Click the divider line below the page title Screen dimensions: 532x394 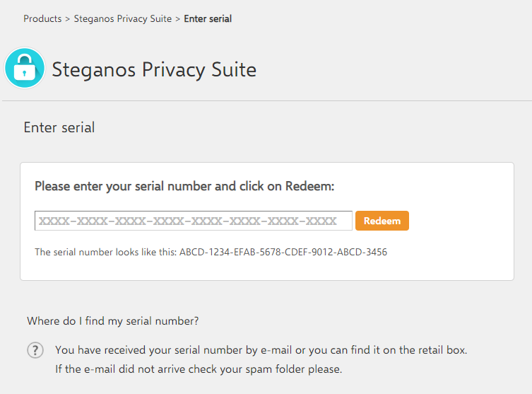click(266, 100)
